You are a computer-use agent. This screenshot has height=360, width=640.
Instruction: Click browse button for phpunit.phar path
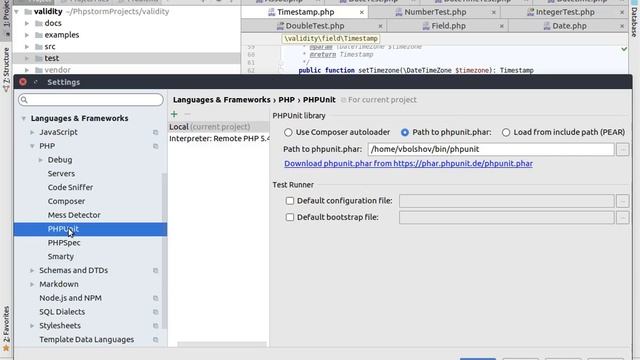tap(622, 149)
